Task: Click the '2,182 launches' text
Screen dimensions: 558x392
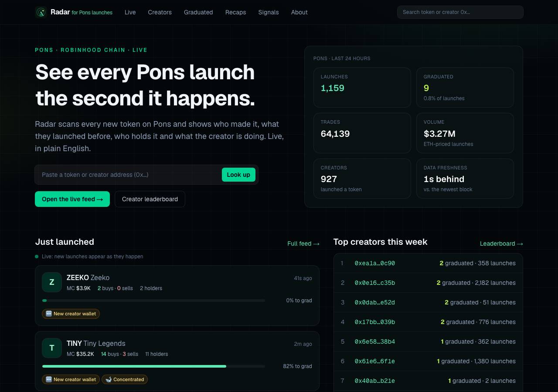Action: [x=495, y=283]
